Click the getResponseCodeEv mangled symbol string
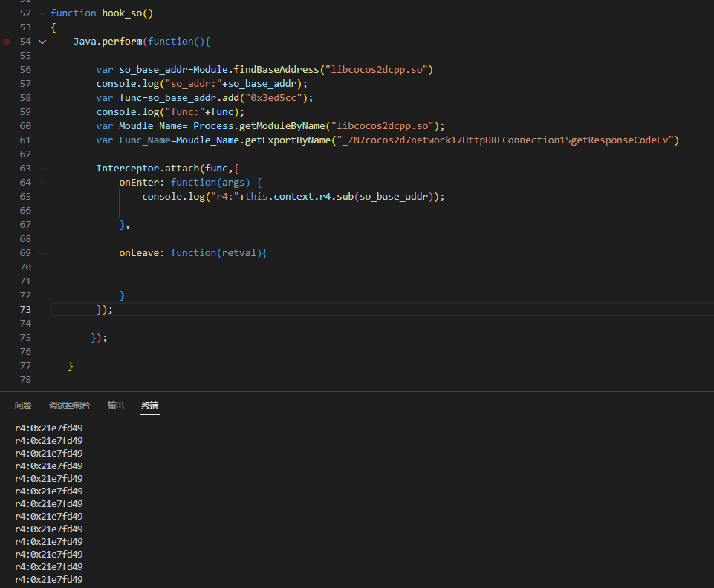Screen dimensions: 714x588 pyautogui.click(x=506, y=140)
